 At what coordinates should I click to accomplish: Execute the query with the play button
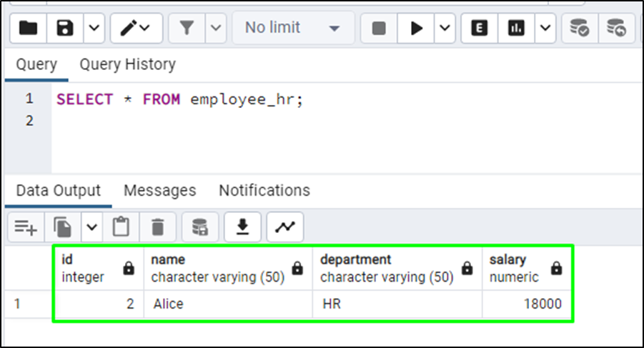[416, 28]
